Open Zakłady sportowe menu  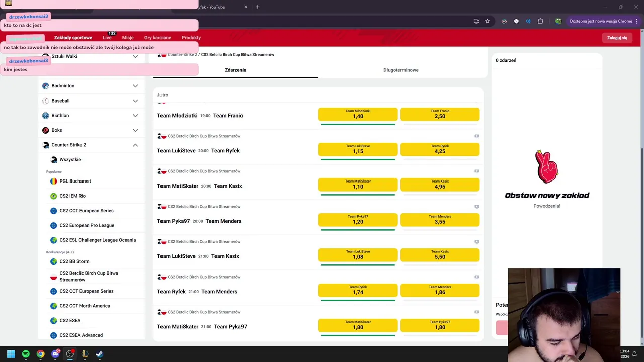pyautogui.click(x=73, y=38)
